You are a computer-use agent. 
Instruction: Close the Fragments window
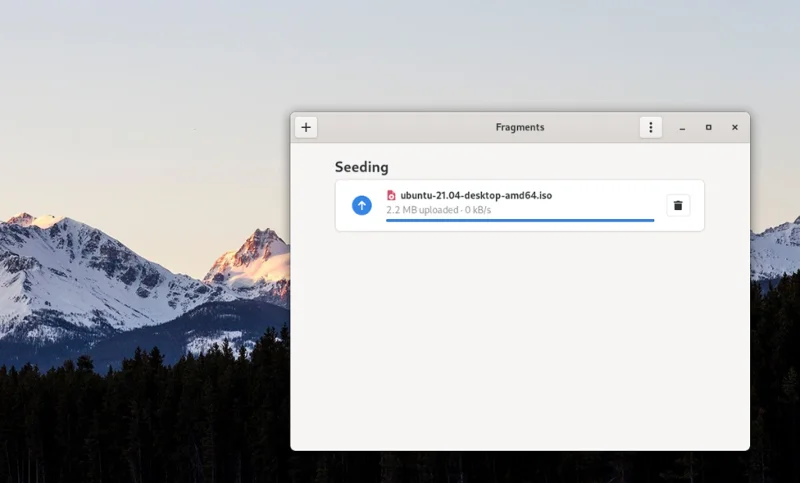coord(735,128)
